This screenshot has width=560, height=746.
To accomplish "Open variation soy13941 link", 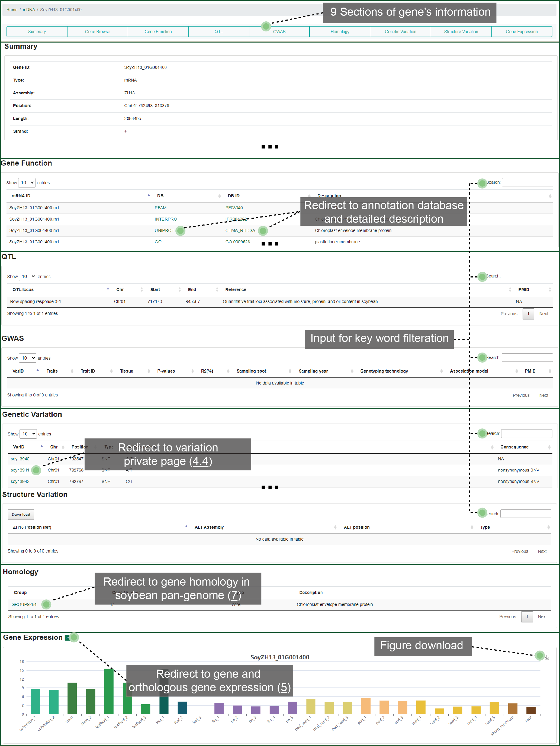I will tap(20, 470).
